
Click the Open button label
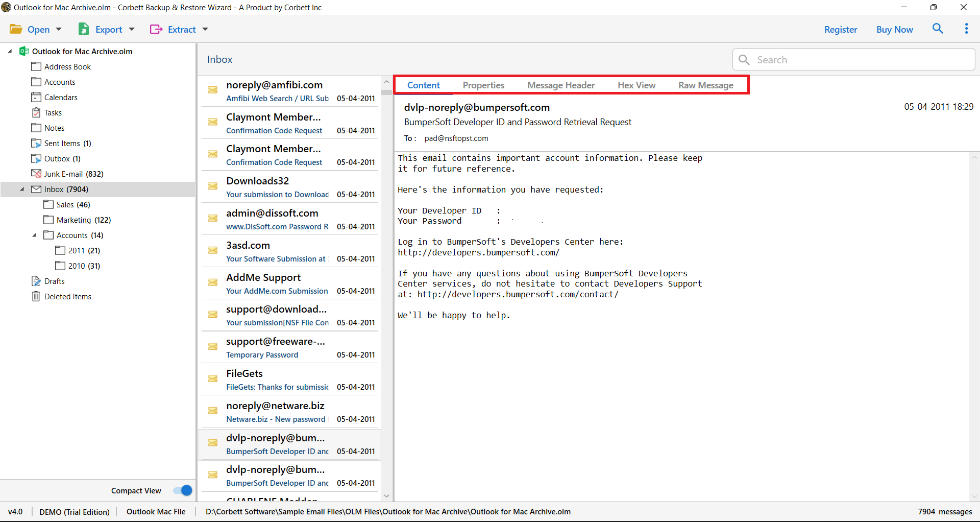(38, 30)
